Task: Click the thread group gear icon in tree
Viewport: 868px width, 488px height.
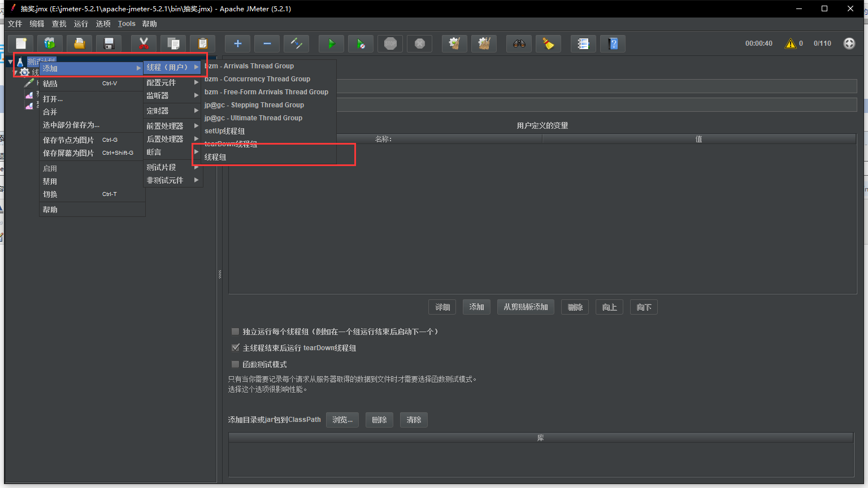Action: tap(24, 72)
